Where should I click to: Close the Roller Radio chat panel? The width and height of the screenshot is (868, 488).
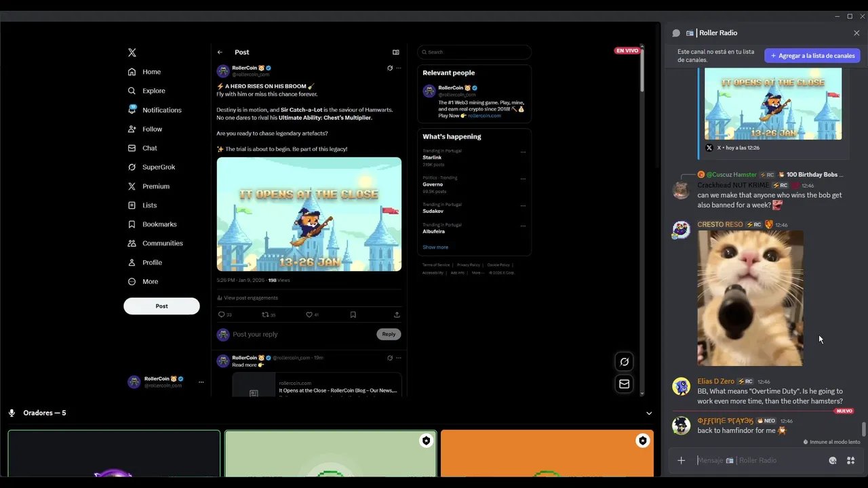pos(856,33)
